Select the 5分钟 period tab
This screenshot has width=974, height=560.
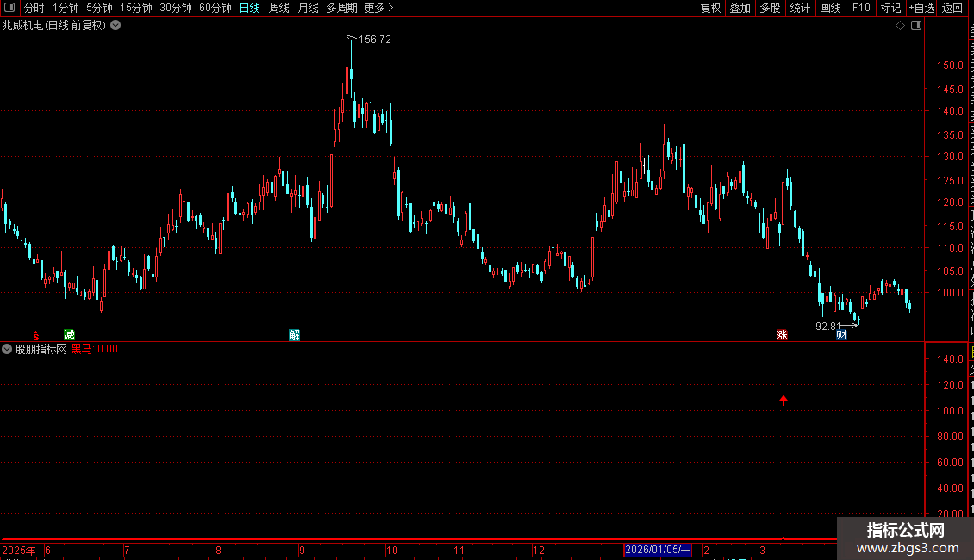pyautogui.click(x=99, y=8)
